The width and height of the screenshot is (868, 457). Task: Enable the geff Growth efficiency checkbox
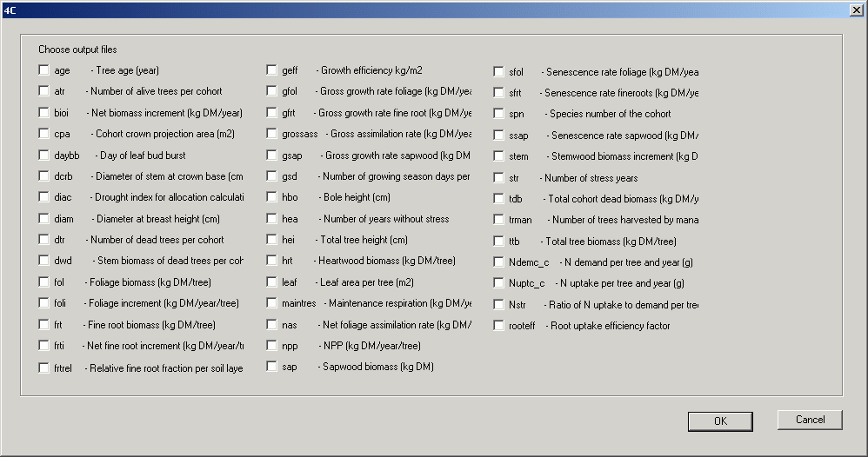[272, 70]
